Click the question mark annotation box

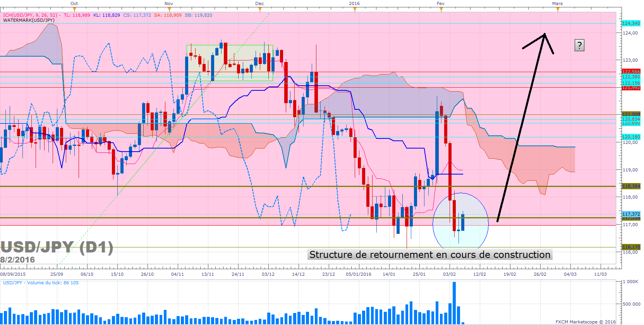(579, 45)
